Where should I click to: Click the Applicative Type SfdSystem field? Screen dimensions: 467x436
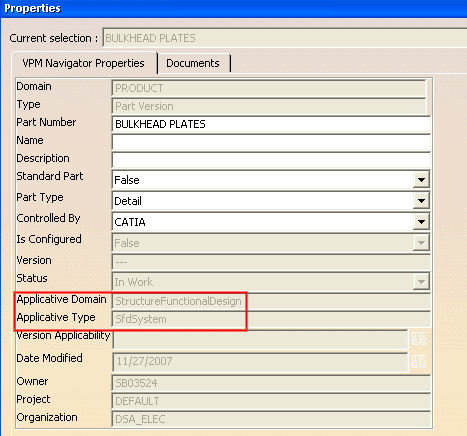[271, 319]
